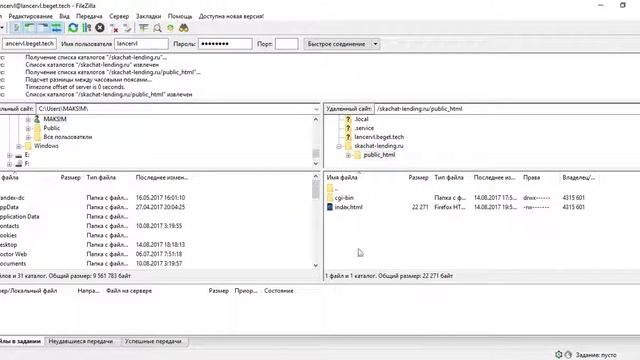640x360 pixels.
Task: Click the Владелец column header
Action: pyautogui.click(x=579, y=178)
